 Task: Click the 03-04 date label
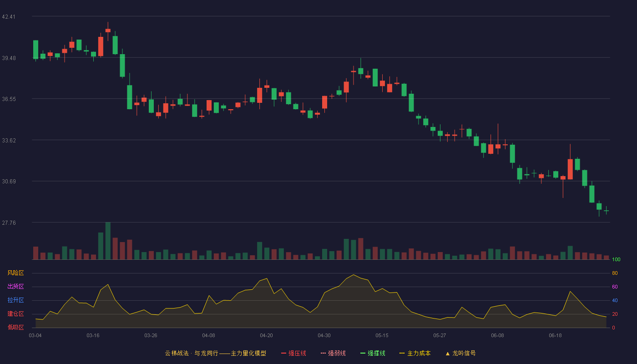click(x=35, y=335)
